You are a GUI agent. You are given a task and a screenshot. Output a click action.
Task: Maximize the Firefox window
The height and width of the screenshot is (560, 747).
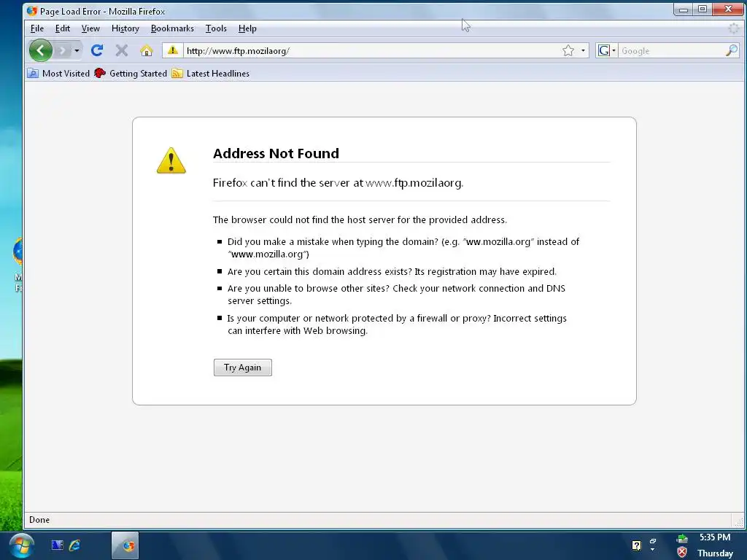point(703,9)
